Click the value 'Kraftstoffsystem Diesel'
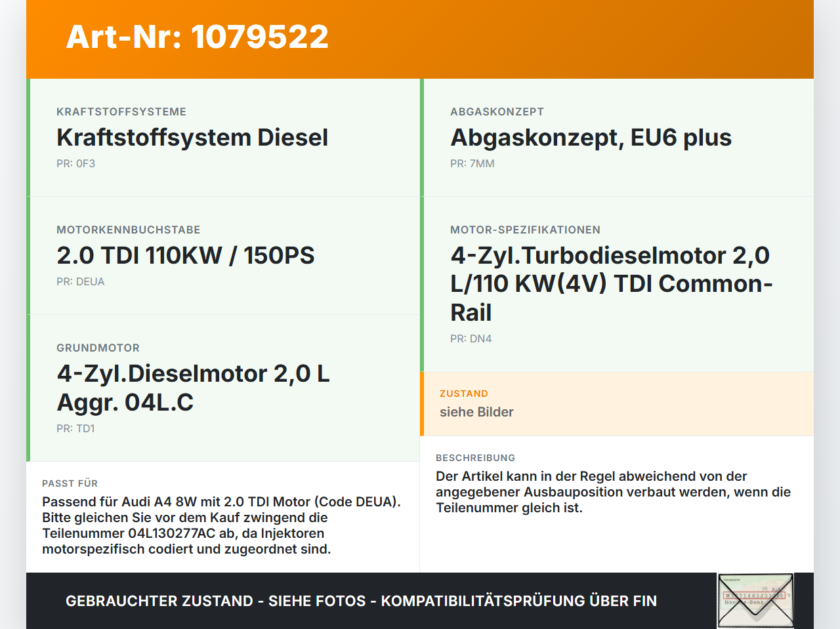 pyautogui.click(x=192, y=137)
